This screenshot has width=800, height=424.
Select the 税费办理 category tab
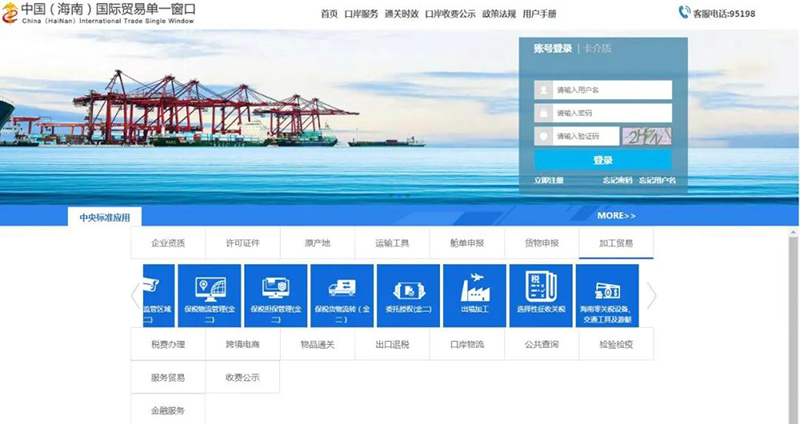[168, 344]
